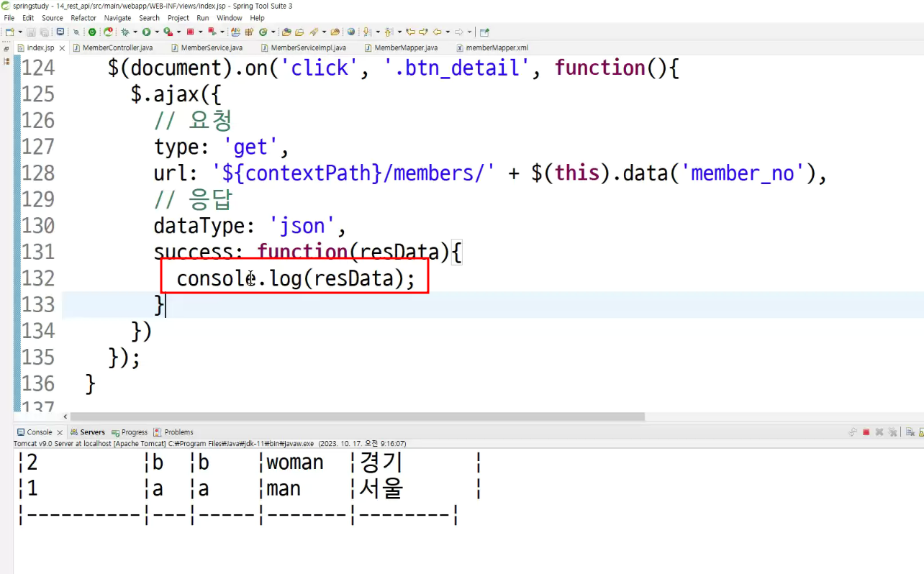Toggle Skip All Breakpoints icon
Screen dimensions: 924x574
pos(76,32)
